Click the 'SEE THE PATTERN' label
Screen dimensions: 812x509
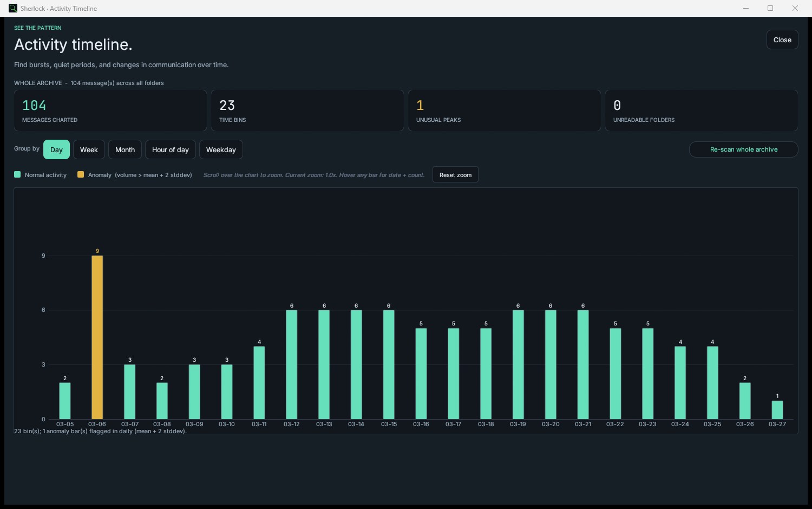[x=38, y=28]
